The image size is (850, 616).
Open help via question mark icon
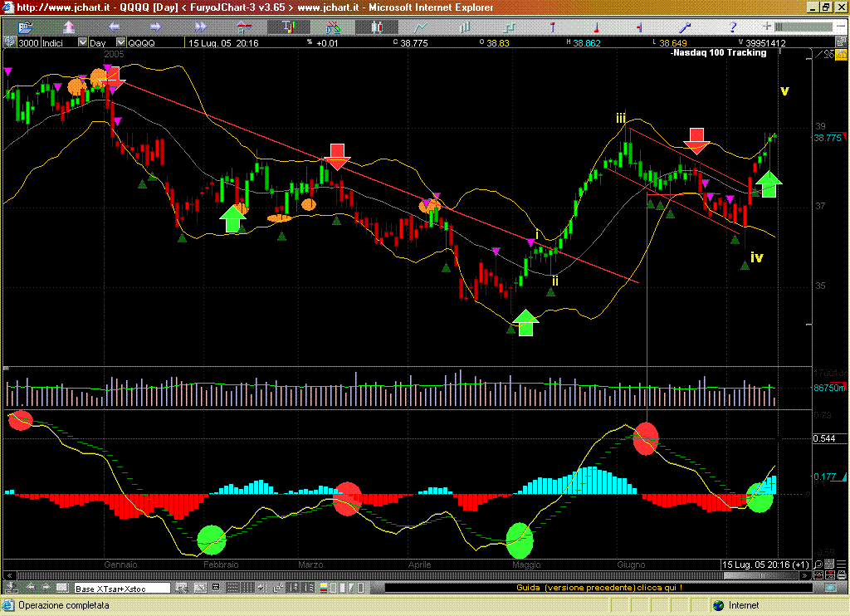[733, 27]
